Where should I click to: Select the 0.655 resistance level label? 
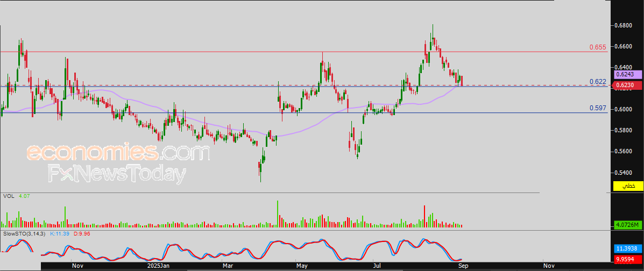[x=598, y=47]
